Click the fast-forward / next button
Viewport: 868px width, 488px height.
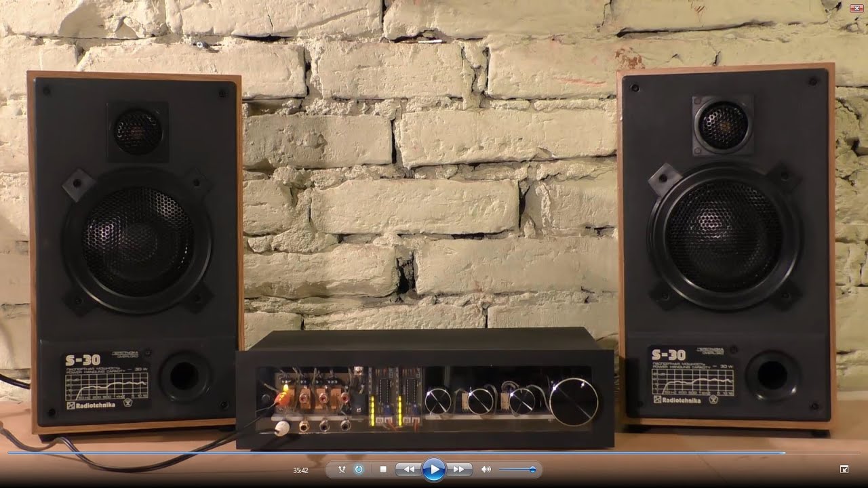tap(459, 469)
